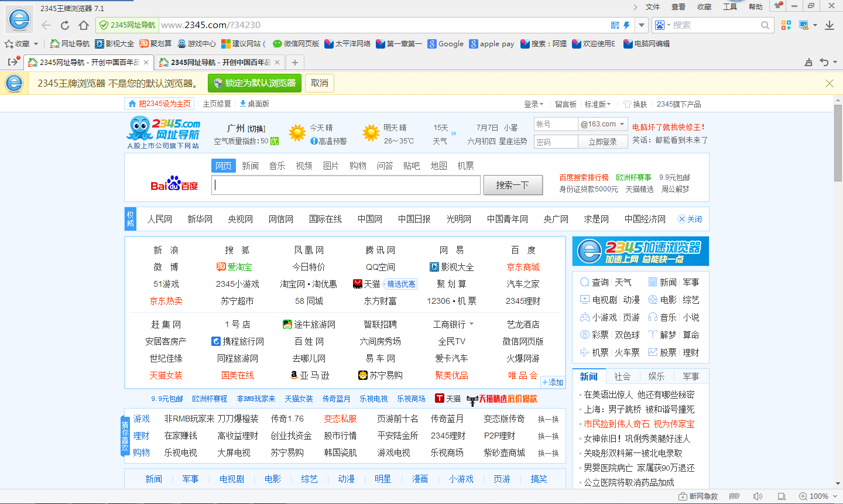The width and height of the screenshot is (843, 504).
Task: Open the 工具 menu
Action: (729, 7)
